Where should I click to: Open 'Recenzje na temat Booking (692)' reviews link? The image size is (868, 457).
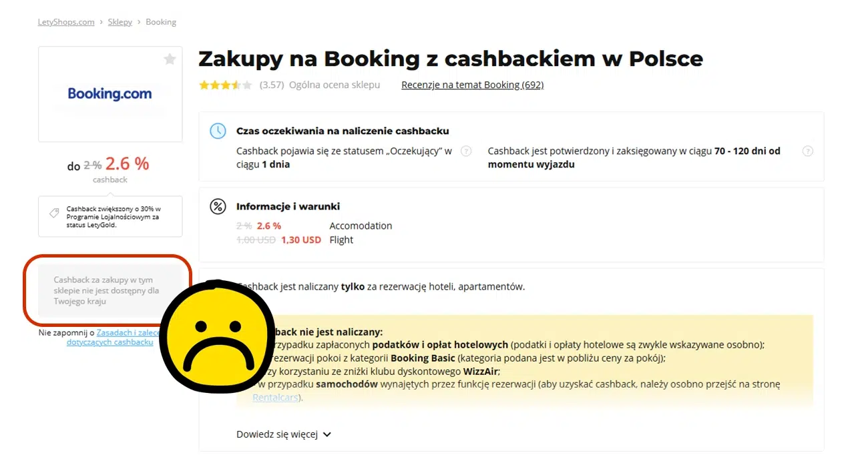coord(472,85)
